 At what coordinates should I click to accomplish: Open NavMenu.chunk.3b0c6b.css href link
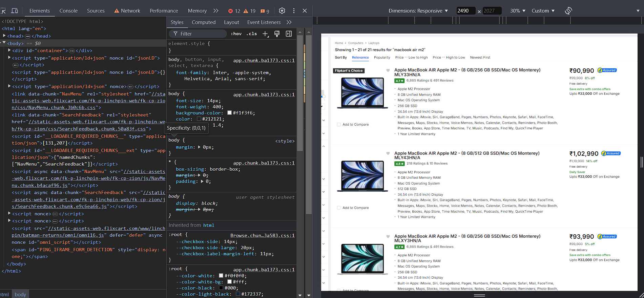[x=88, y=101]
